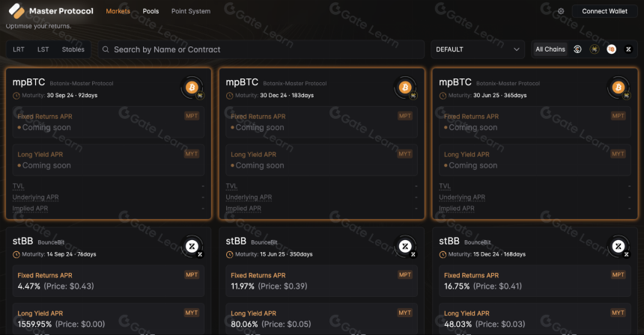This screenshot has height=335, width=644.
Task: Click maturity clock icon on stBB 168days card
Action: [x=443, y=255]
